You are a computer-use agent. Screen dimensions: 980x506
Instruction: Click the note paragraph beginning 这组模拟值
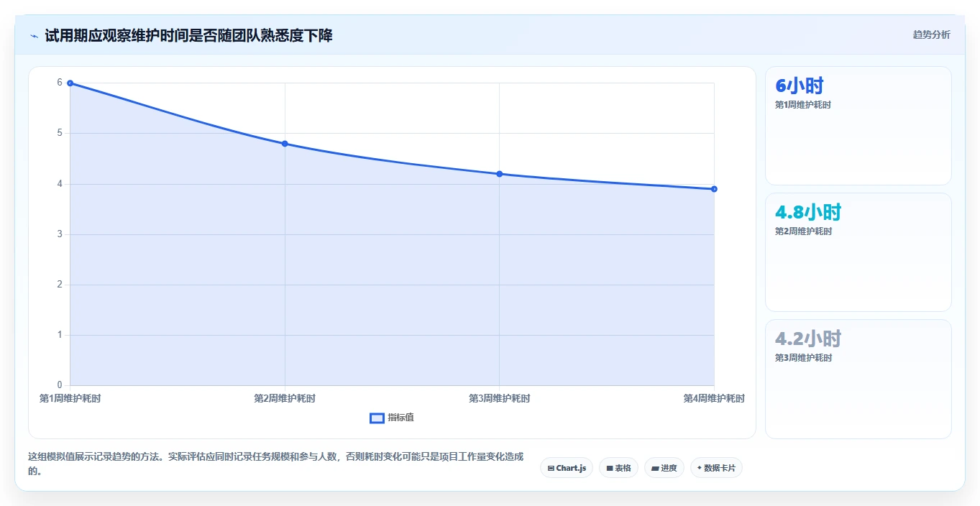(x=276, y=464)
